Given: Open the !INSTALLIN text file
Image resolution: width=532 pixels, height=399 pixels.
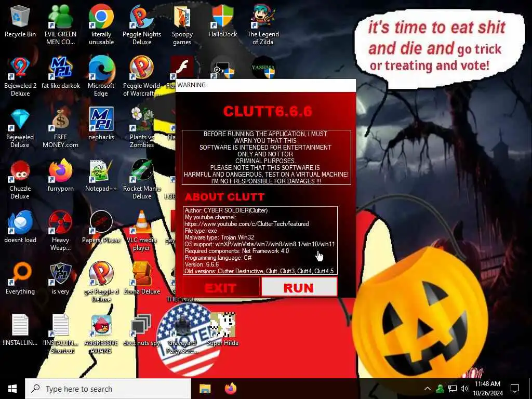Looking at the screenshot, I should 20,330.
